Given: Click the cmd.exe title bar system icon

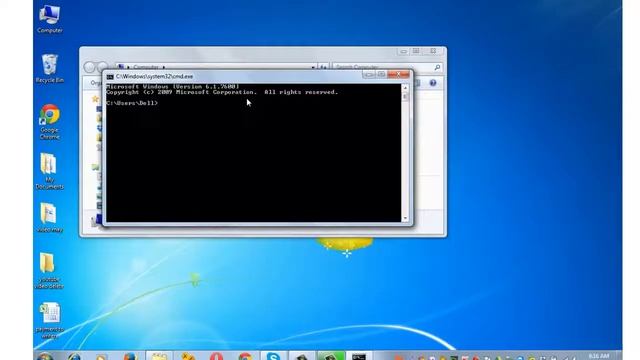Looking at the screenshot, I should click(x=110, y=77).
